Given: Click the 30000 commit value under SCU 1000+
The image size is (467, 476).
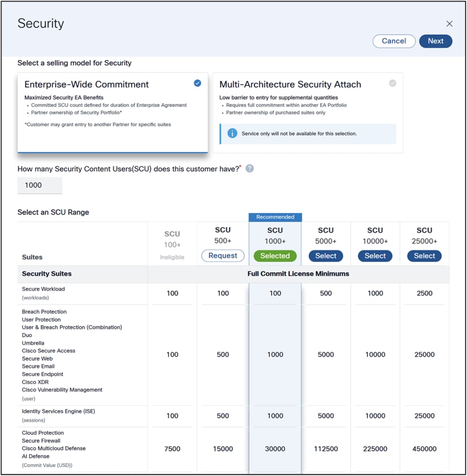Looking at the screenshot, I should click(x=275, y=449).
